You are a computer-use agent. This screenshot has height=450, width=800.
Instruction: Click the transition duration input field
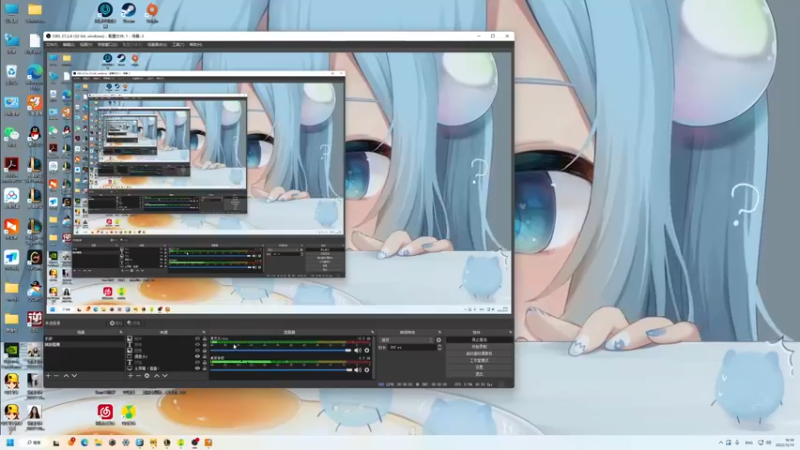click(x=412, y=347)
